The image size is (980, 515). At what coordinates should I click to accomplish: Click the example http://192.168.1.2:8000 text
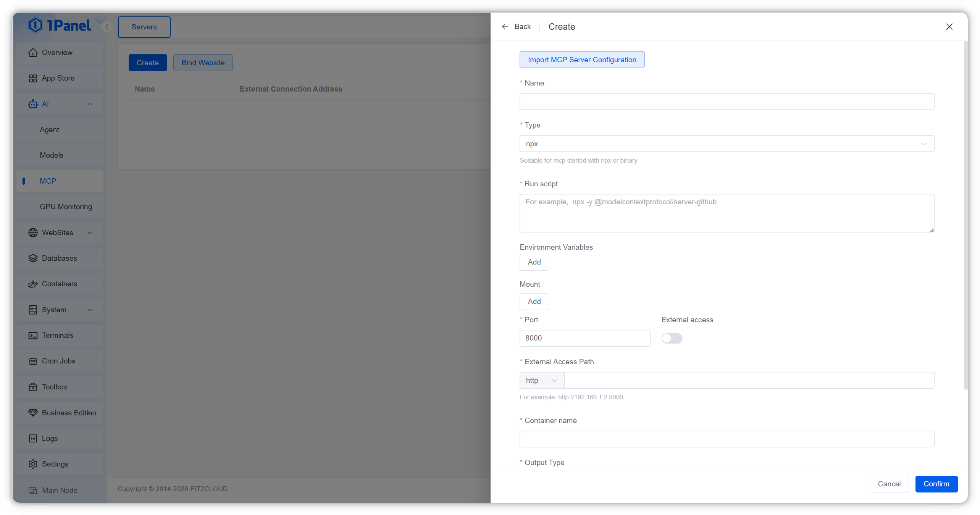click(590, 397)
